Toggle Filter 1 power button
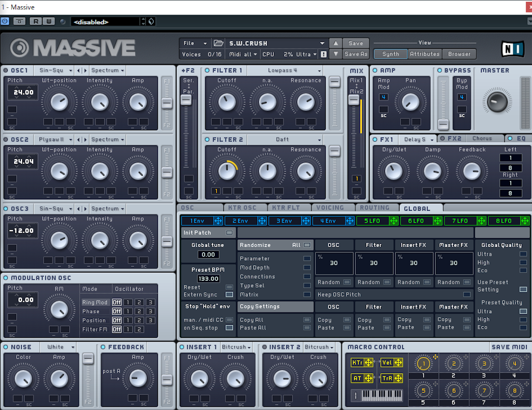The width and height of the screenshot is (532, 410). click(x=207, y=71)
